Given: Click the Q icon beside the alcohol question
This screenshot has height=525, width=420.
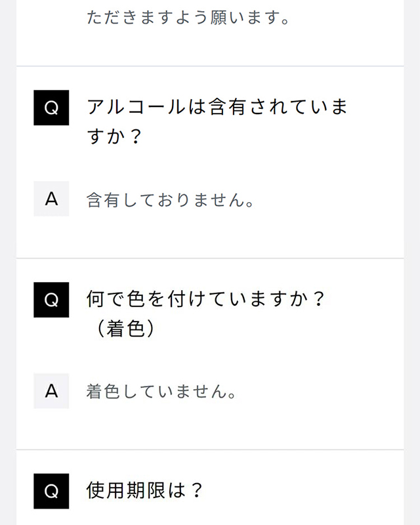Looking at the screenshot, I should 51,108.
